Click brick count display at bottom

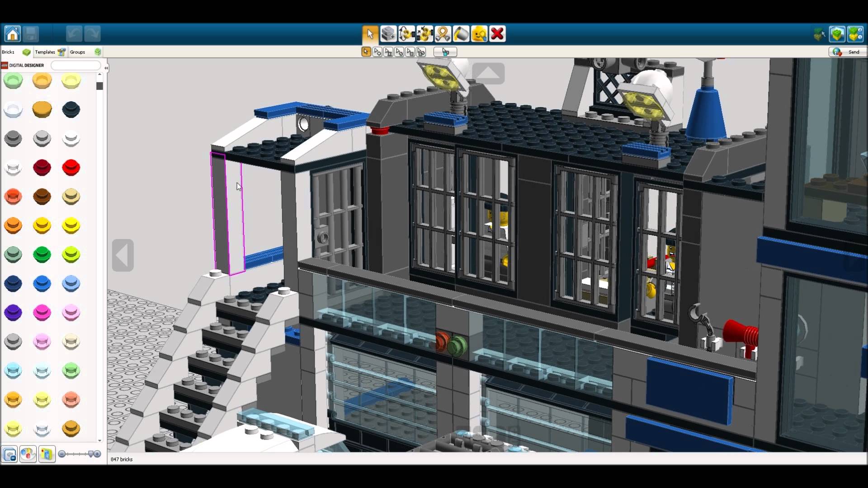click(x=122, y=459)
